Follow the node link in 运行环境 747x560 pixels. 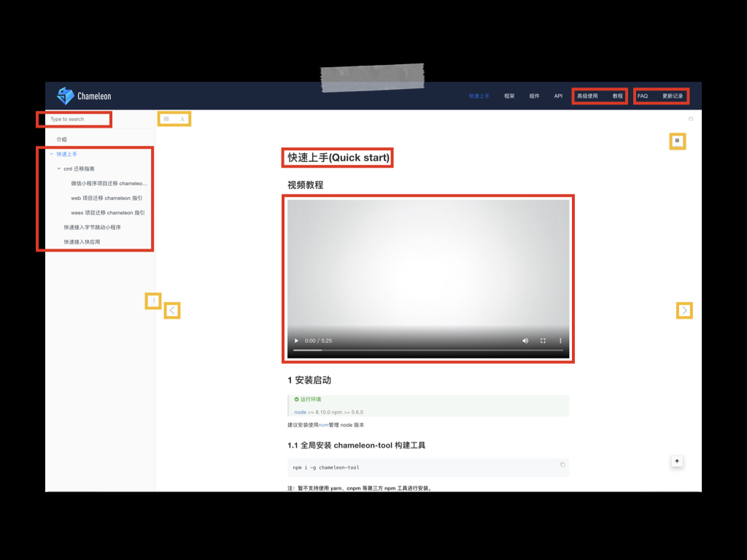300,413
